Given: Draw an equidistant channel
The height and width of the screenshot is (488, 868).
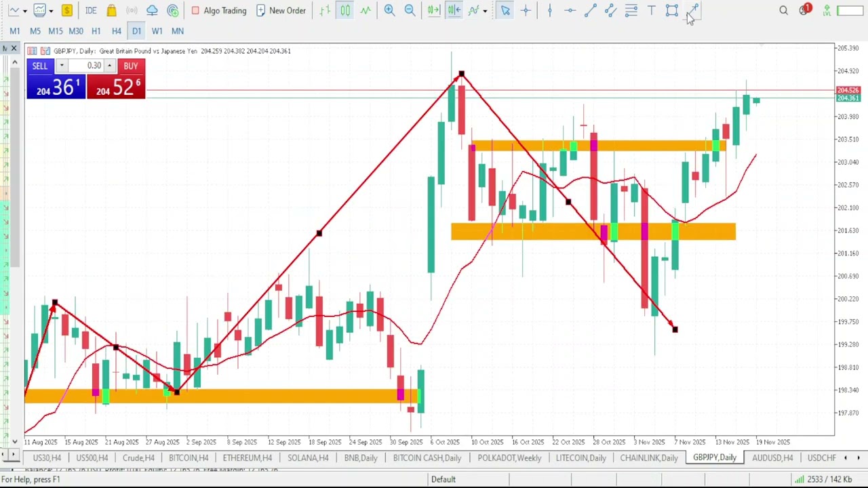Looking at the screenshot, I should pyautogui.click(x=610, y=10).
